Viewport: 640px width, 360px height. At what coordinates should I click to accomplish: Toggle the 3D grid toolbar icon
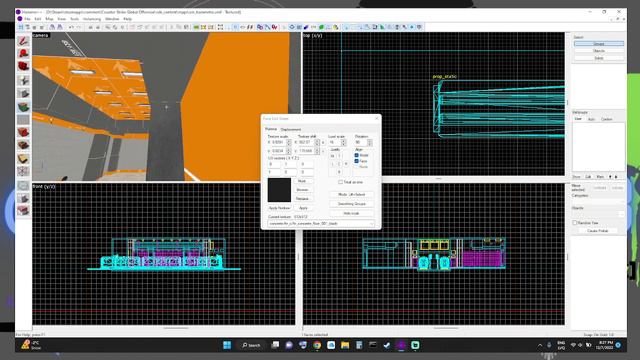coord(27,27)
